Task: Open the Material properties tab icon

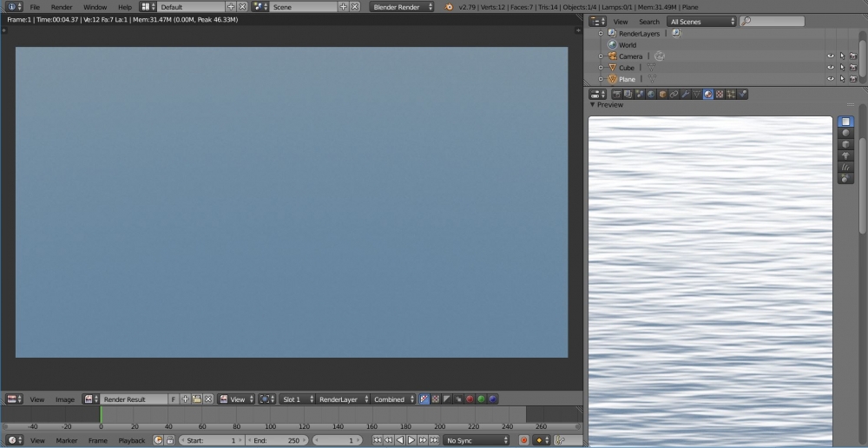Action: [708, 94]
